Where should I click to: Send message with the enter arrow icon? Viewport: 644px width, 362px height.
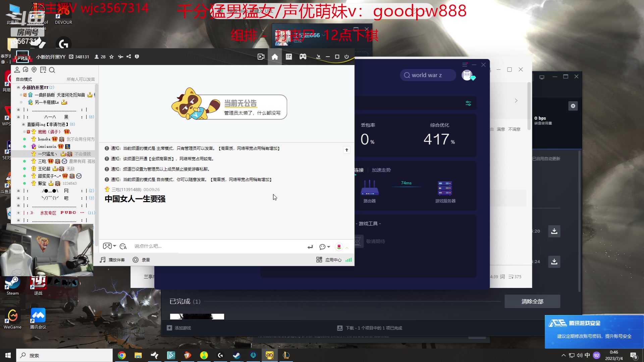(x=310, y=247)
